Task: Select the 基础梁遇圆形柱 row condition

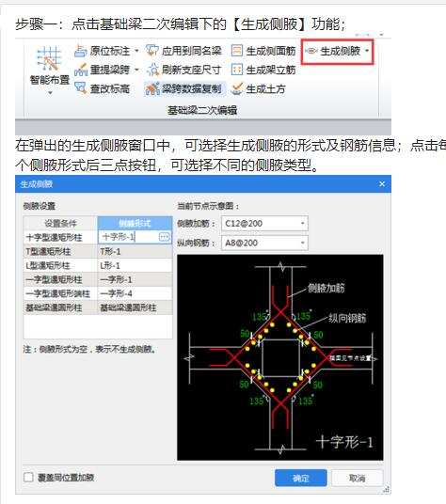Action: 60,307
